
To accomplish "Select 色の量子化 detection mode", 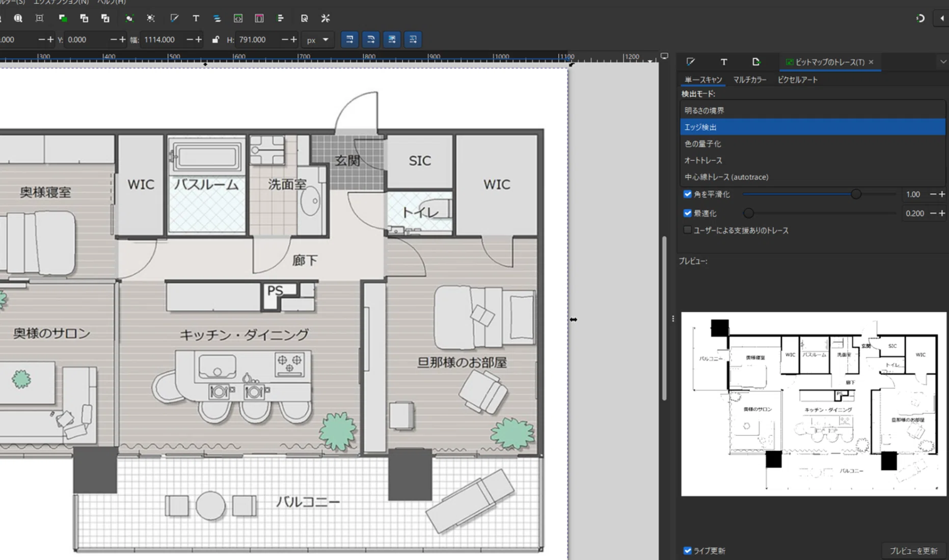I will click(x=812, y=144).
